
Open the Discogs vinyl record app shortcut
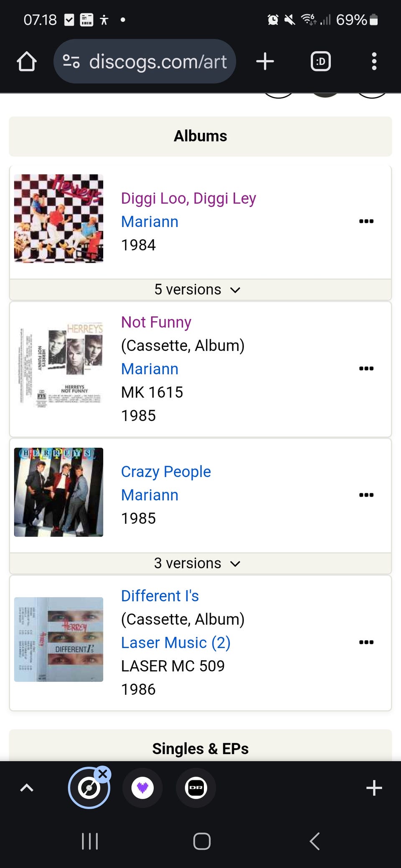coord(89,788)
